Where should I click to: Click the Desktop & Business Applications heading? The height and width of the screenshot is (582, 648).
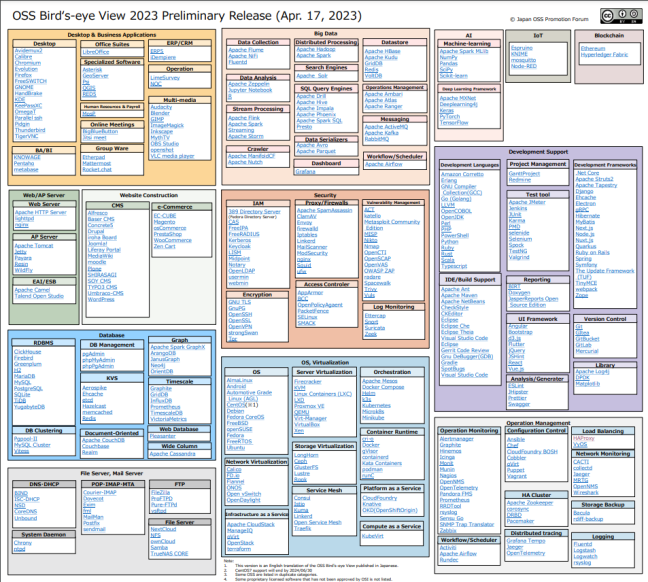(x=111, y=34)
